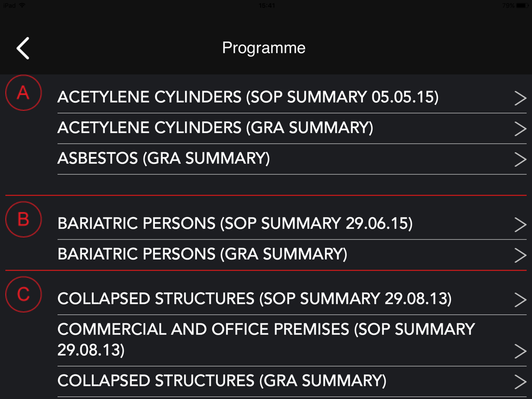Screen dimensions: 532x399
Task: Open Acetylene Cylinders (SOP Summary 05.05.15)
Action: (x=292, y=97)
